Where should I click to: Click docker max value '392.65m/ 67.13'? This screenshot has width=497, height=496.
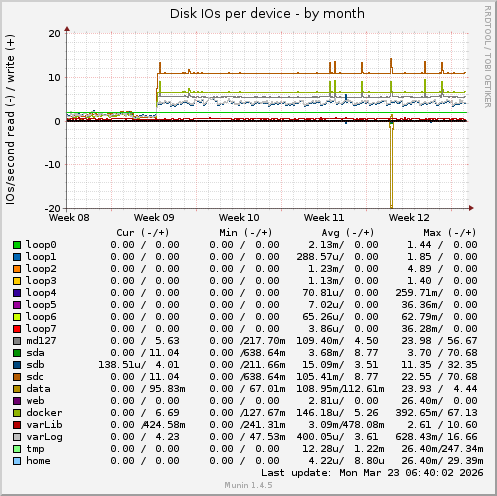coord(436,413)
